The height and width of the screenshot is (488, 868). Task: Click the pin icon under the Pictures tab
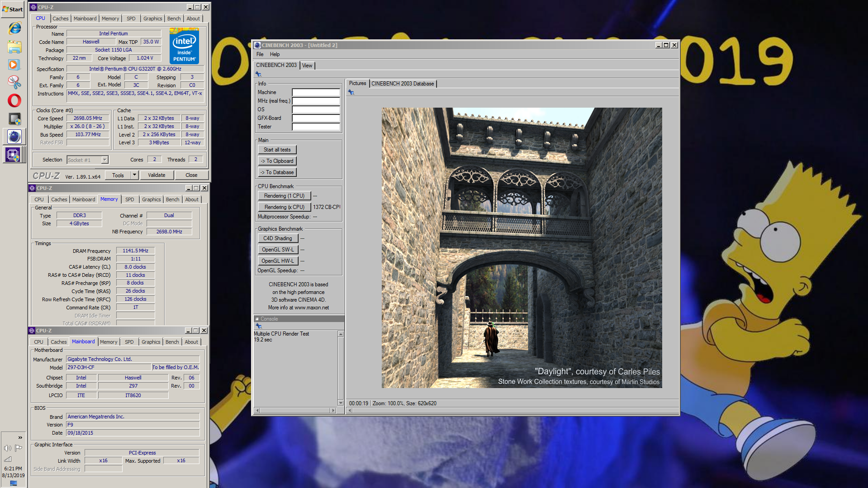coord(351,92)
